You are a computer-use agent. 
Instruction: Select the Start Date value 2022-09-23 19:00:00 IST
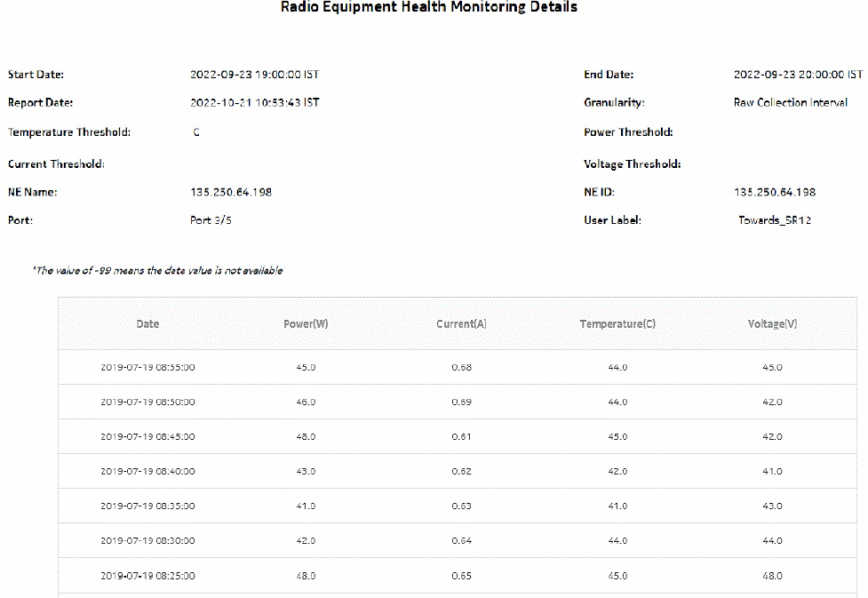[x=256, y=75]
